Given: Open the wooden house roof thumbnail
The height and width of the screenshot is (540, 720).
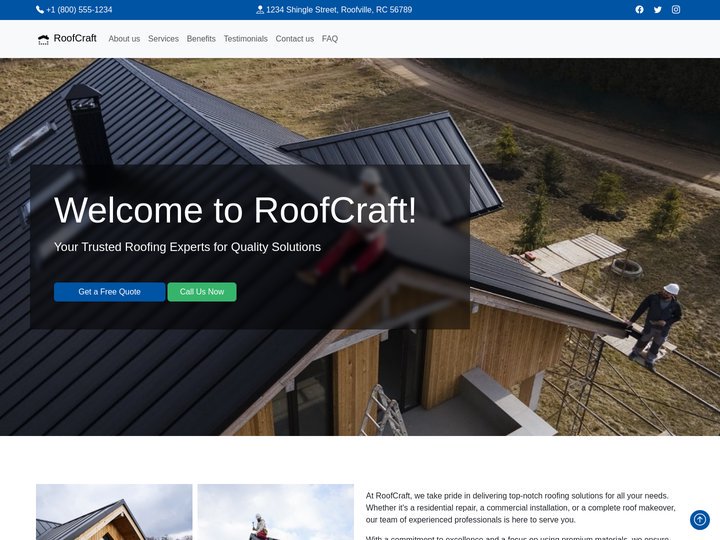Looking at the screenshot, I should 114,512.
